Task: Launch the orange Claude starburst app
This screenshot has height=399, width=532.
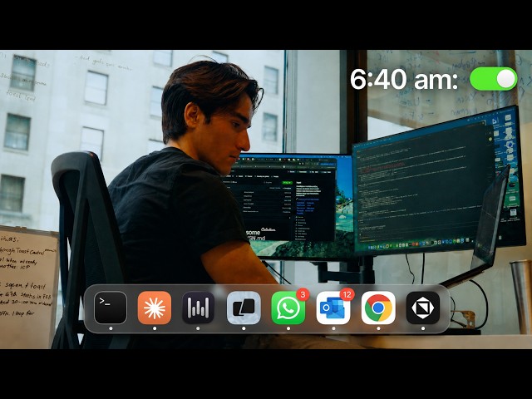Action: [x=155, y=308]
